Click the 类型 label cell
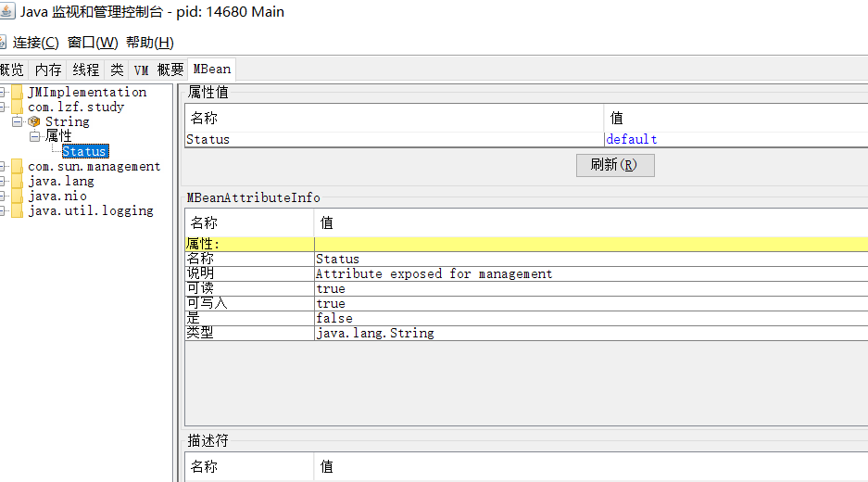This screenshot has width=868, height=482. coord(250,333)
